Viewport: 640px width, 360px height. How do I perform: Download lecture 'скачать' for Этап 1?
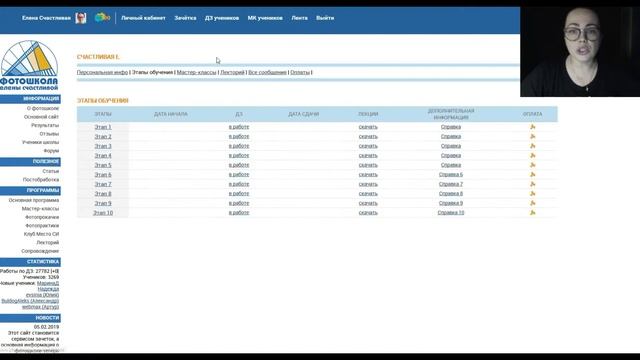click(368, 127)
